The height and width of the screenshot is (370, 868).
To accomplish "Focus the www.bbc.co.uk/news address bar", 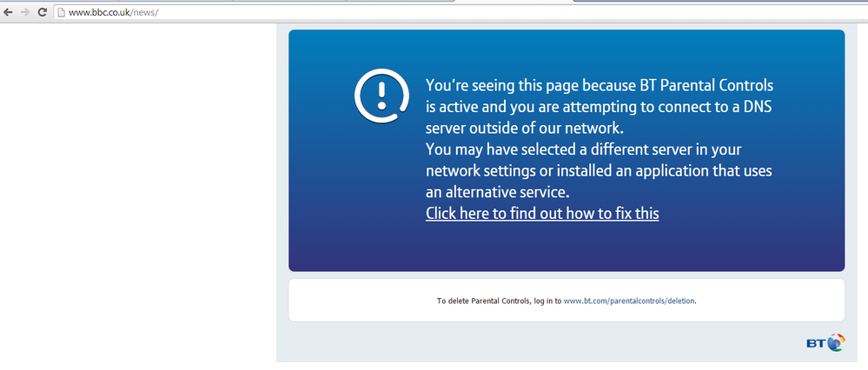I will (461, 13).
